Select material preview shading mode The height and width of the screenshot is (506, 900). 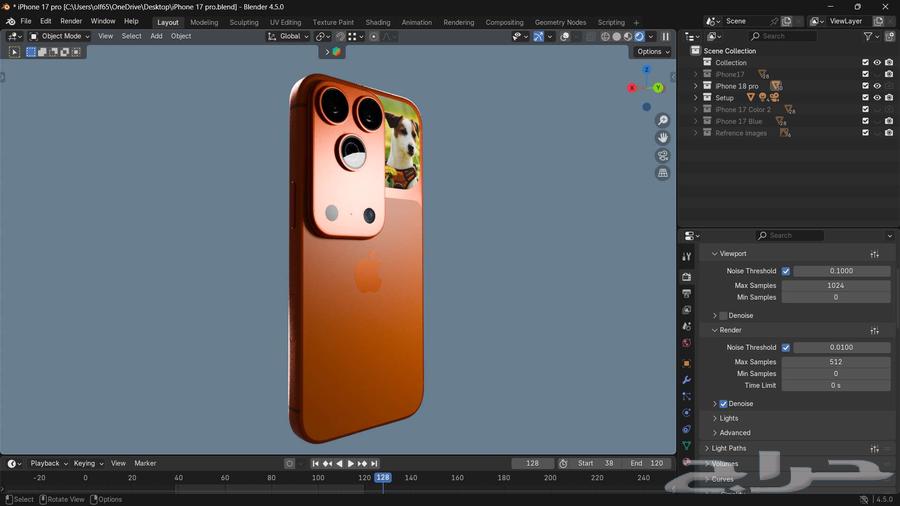[x=628, y=36]
